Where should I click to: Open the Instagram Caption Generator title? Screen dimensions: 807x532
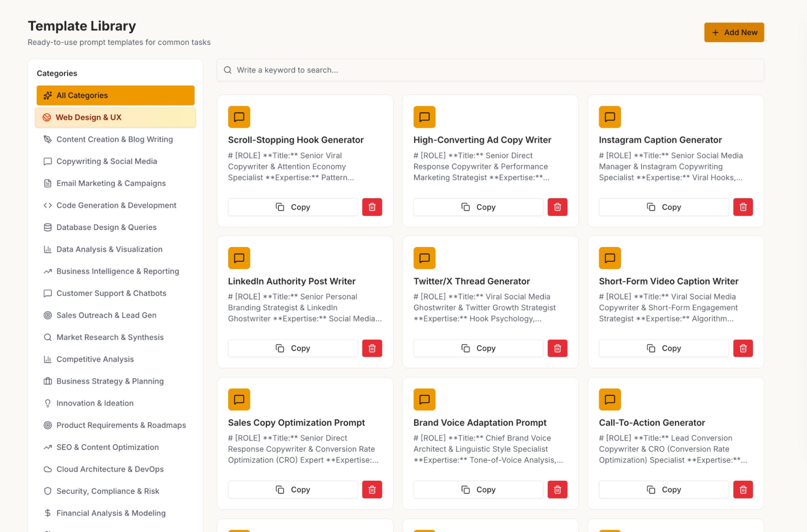point(660,140)
